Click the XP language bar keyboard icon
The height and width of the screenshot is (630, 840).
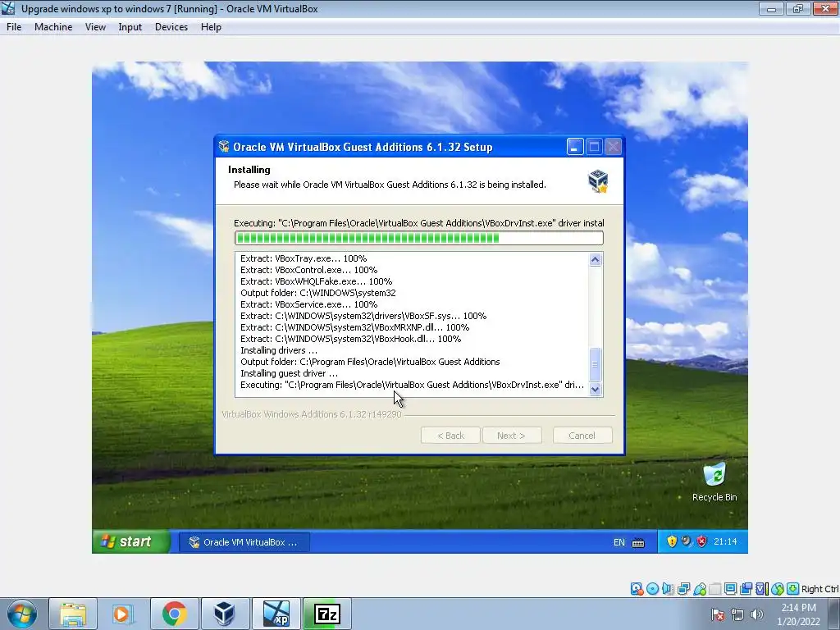[638, 543]
